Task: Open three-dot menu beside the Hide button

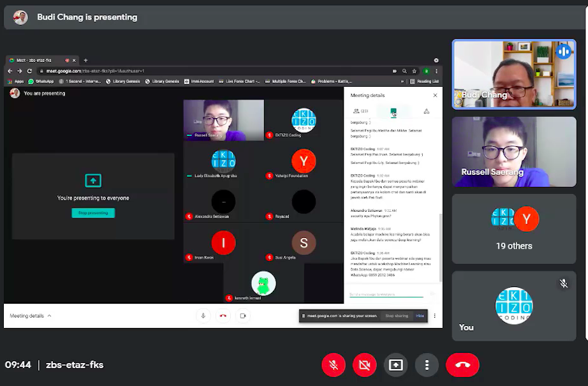Action: point(435,315)
